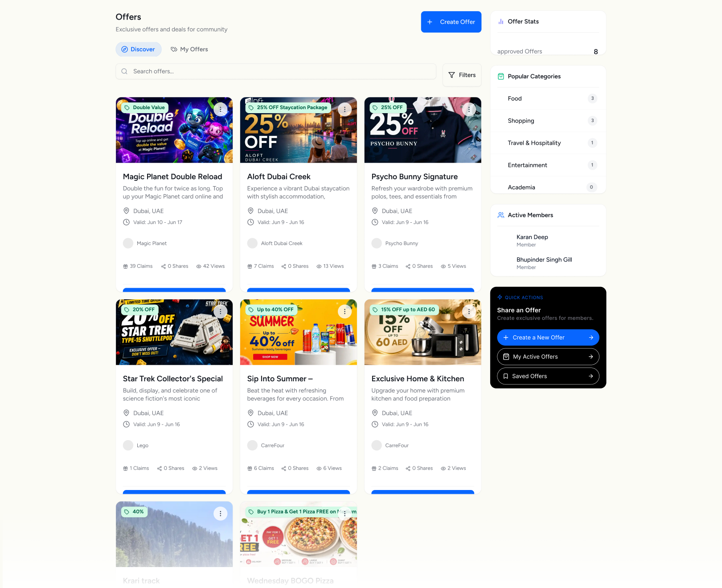The height and width of the screenshot is (588, 722).
Task: Click the 40% tag badge on Krari track card
Action: tap(134, 512)
